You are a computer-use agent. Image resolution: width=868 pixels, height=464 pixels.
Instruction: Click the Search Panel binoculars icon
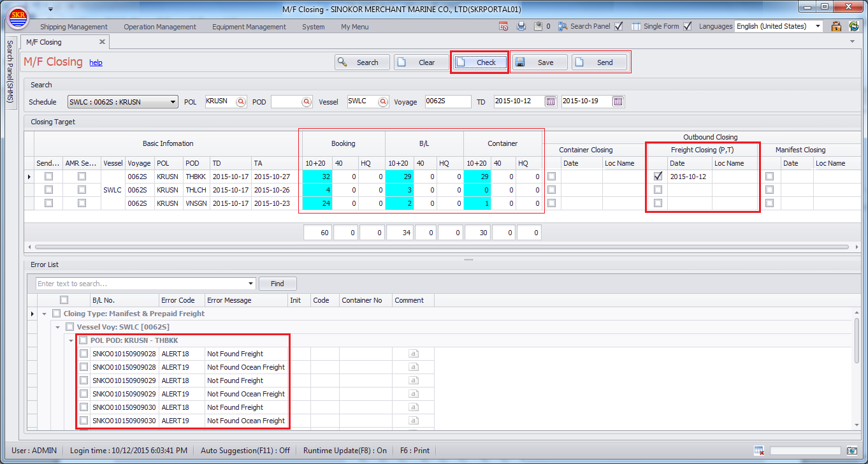(x=563, y=26)
